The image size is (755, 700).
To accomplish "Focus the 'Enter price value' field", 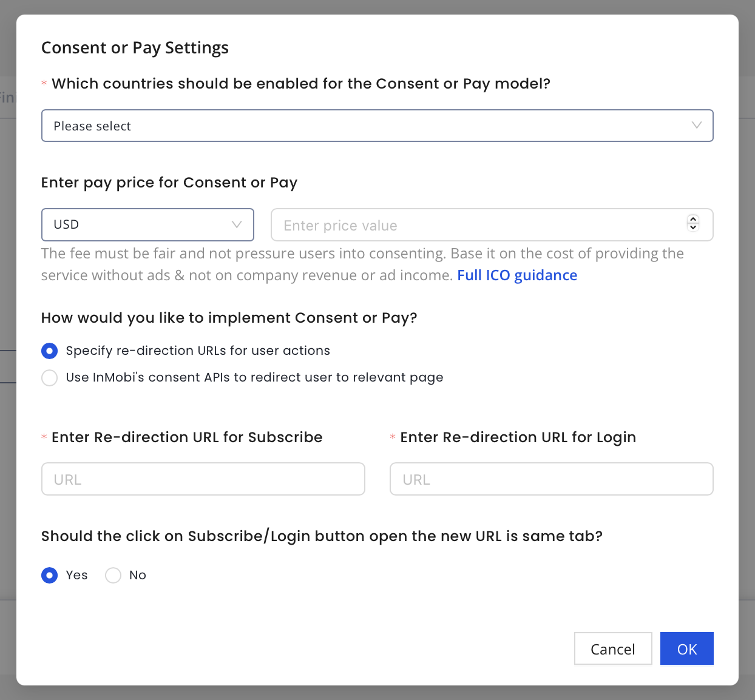I will (473, 225).
